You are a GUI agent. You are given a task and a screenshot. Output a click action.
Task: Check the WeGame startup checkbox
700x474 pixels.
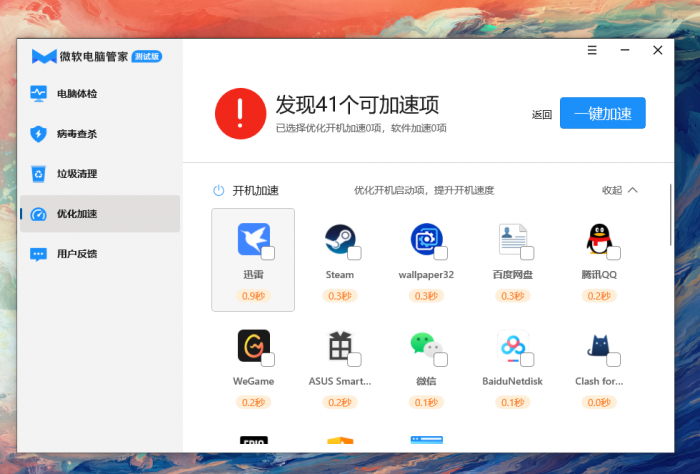(268, 359)
